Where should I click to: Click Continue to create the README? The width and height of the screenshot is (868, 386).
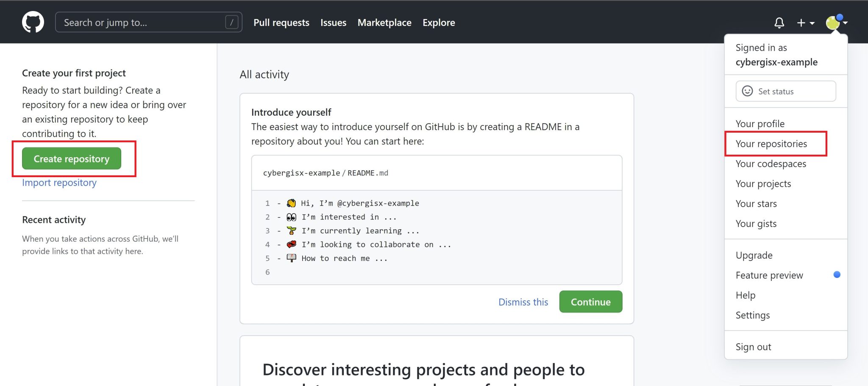590,302
